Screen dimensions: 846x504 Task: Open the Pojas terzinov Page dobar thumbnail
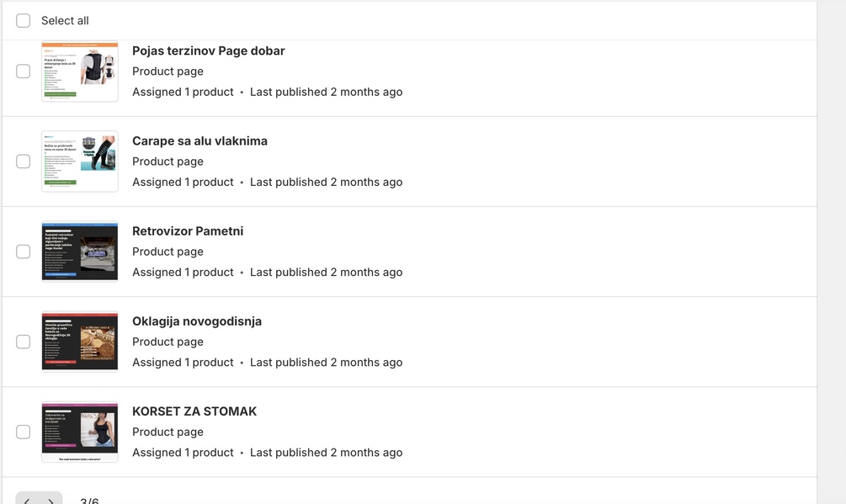click(x=80, y=72)
